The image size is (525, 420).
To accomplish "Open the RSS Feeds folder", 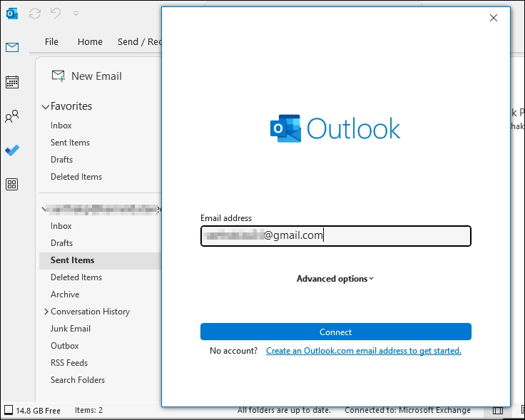I will (x=69, y=363).
